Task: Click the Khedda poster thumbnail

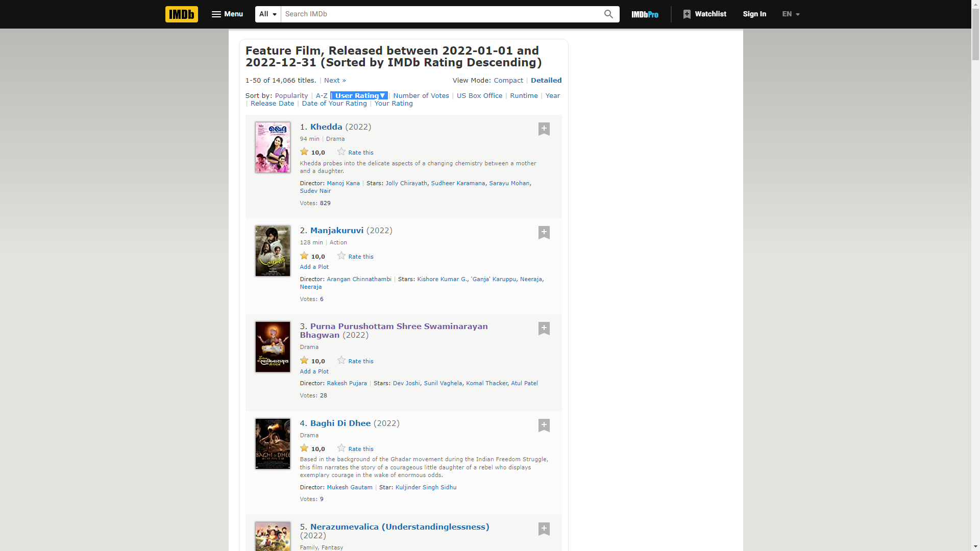Action: pyautogui.click(x=273, y=147)
